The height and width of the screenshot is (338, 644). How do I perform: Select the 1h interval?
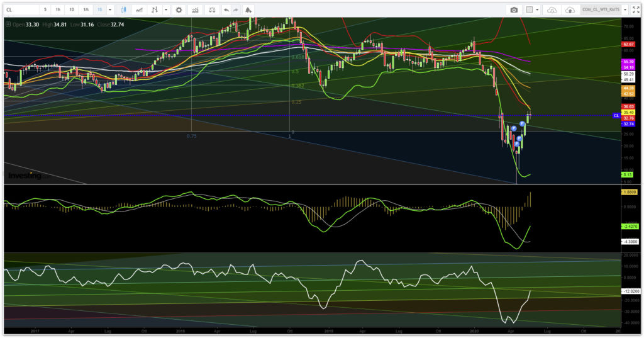[x=58, y=9]
